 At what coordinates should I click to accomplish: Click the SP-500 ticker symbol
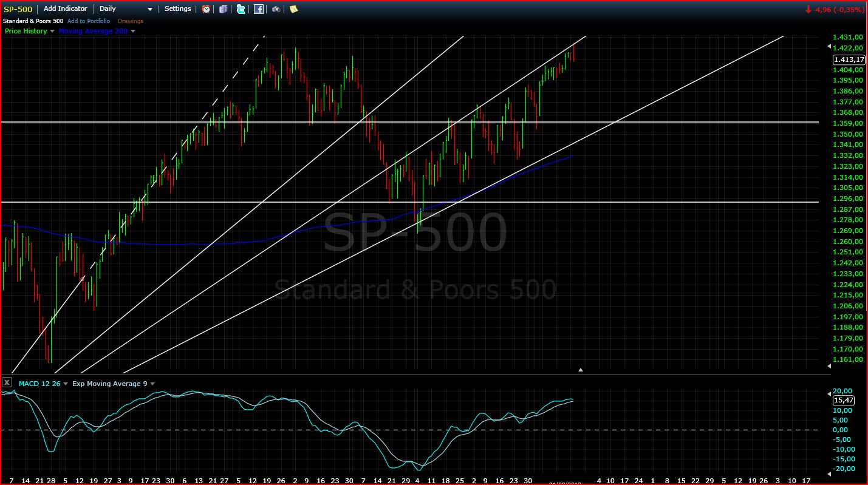tap(18, 9)
